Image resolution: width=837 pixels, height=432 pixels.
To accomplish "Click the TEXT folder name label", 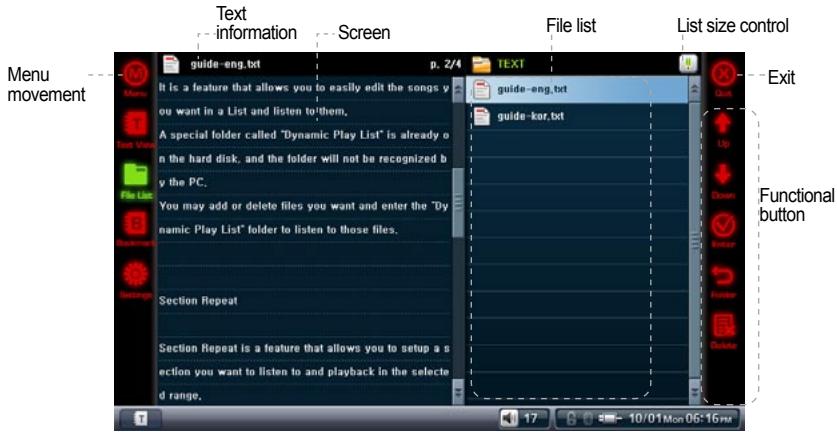I will coord(511,64).
